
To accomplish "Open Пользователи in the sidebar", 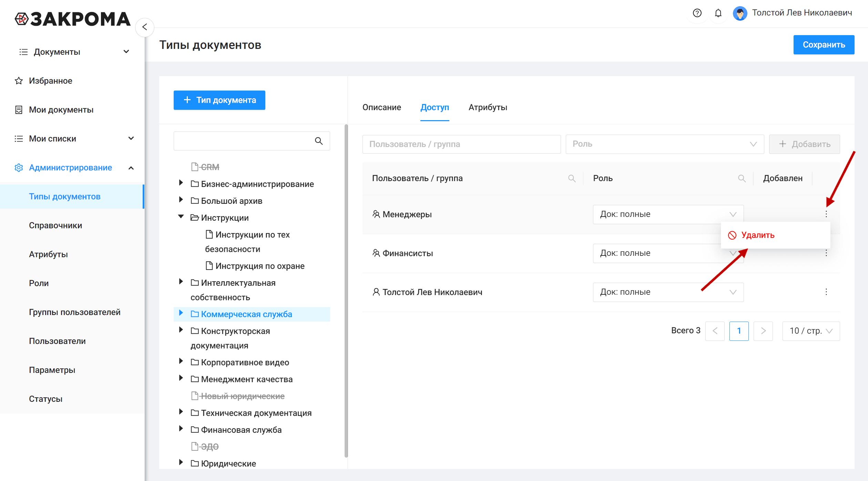I will pos(57,341).
